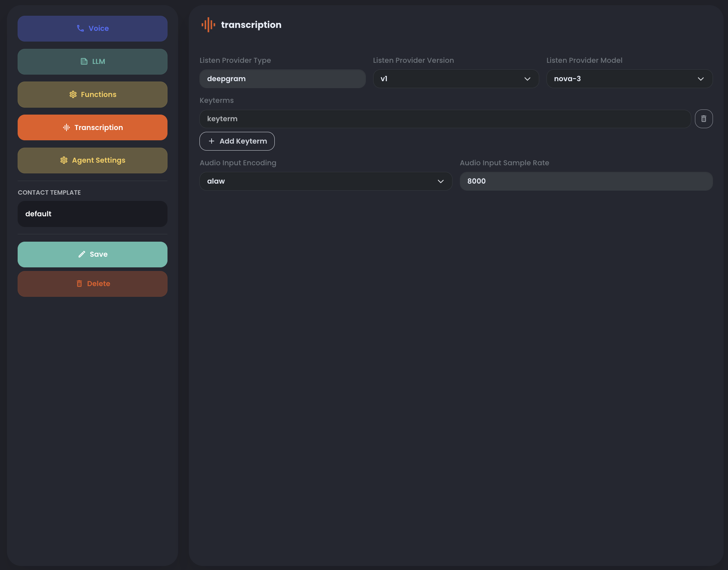Switch to the LLM section
Image resolution: width=728 pixels, height=570 pixels.
[93, 62]
